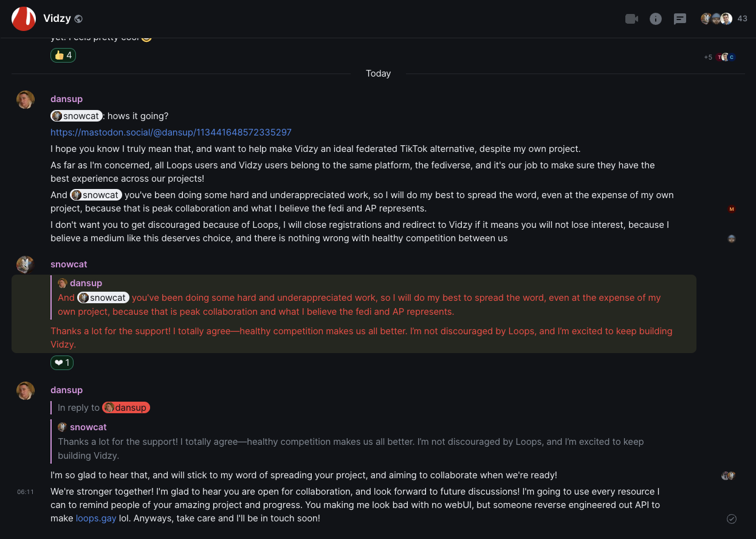Open snowcat's avatar beside her message
Viewport: 756px width, 539px height.
click(26, 264)
